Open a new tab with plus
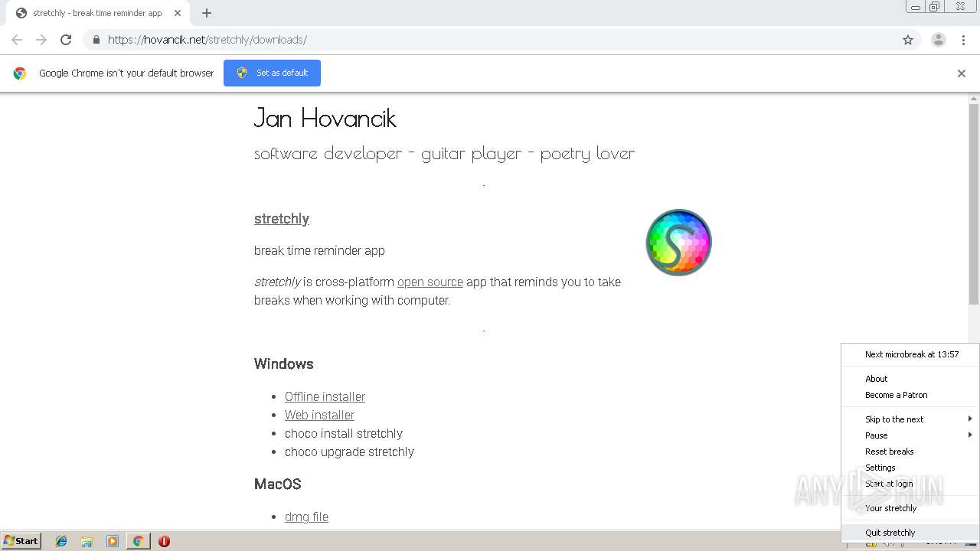The width and height of the screenshot is (980, 551). coord(207,13)
